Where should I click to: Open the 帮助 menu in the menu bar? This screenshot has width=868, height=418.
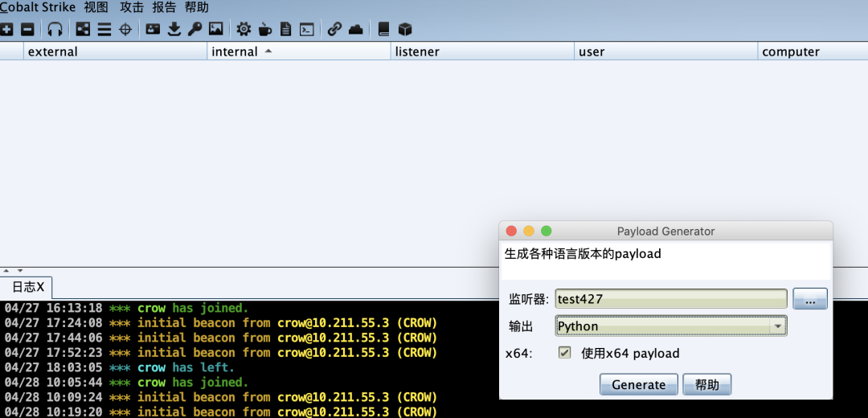[197, 8]
